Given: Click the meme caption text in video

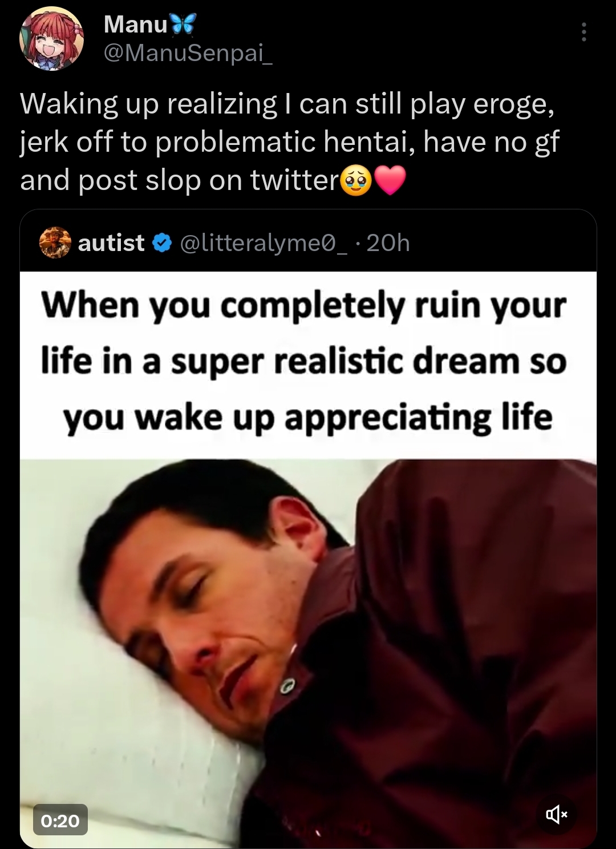Looking at the screenshot, I should 305,362.
